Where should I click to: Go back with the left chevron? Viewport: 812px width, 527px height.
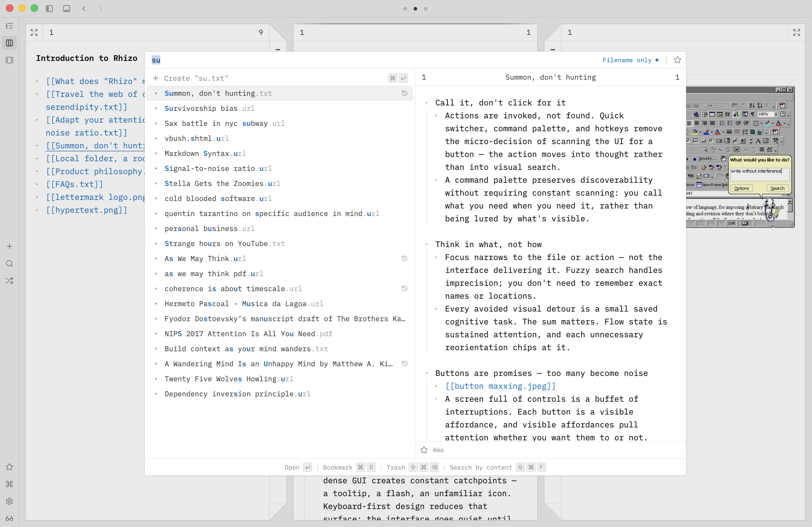pos(84,9)
